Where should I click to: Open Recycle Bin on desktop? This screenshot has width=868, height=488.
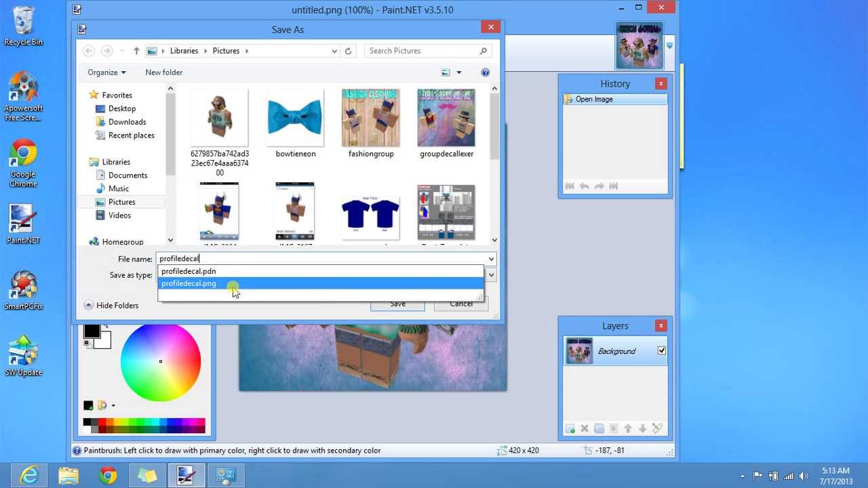coord(23,26)
